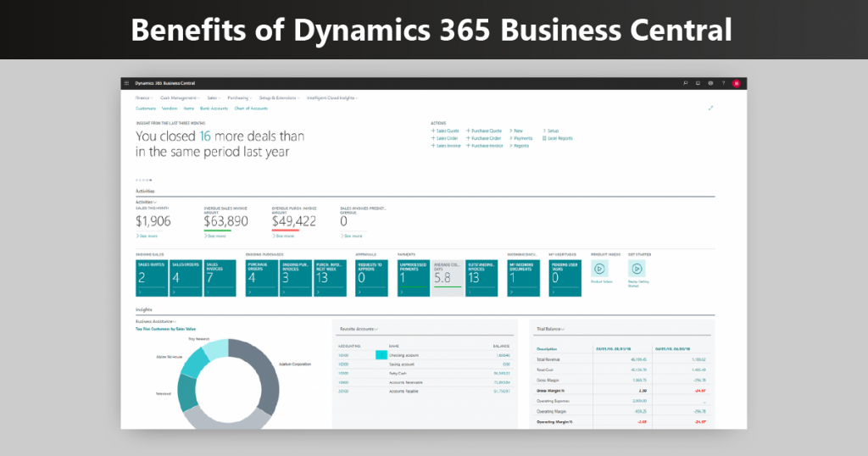Click the highlighted 16 deals number
Image resolution: width=868 pixels, height=456 pixels.
click(x=205, y=136)
